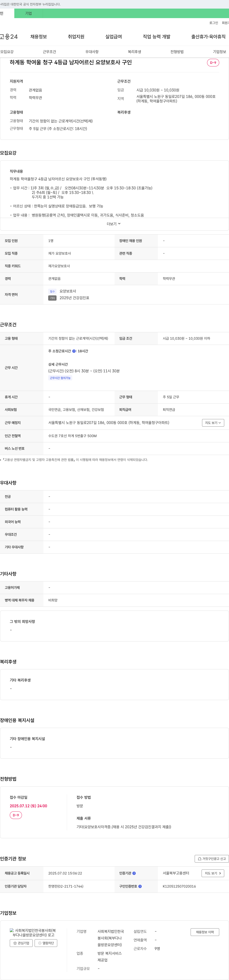Report via 거짓구인광고 신고 button
The height and width of the screenshot is (980, 229).
[x=212, y=859]
